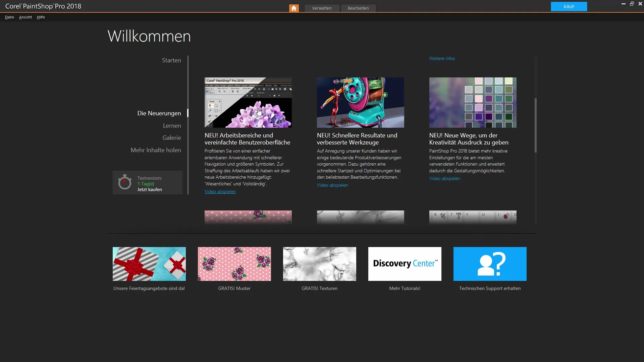This screenshot has height=362, width=644.
Task: Select Mehr Inhalte holen in sidebar
Action: pos(156,150)
